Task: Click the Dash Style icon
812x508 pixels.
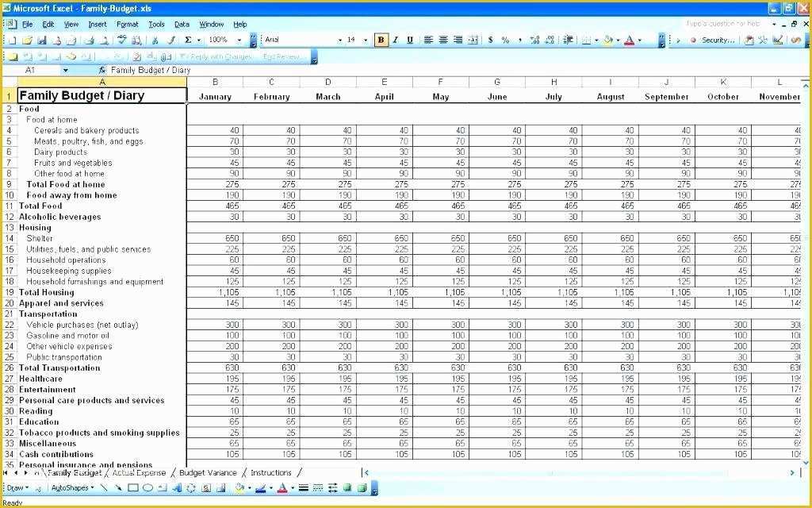Action: tap(318, 488)
